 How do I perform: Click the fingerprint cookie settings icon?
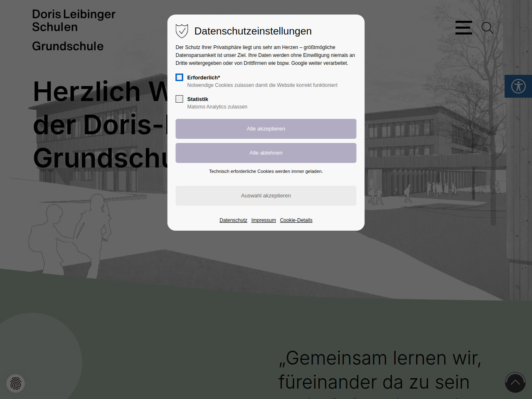click(16, 383)
